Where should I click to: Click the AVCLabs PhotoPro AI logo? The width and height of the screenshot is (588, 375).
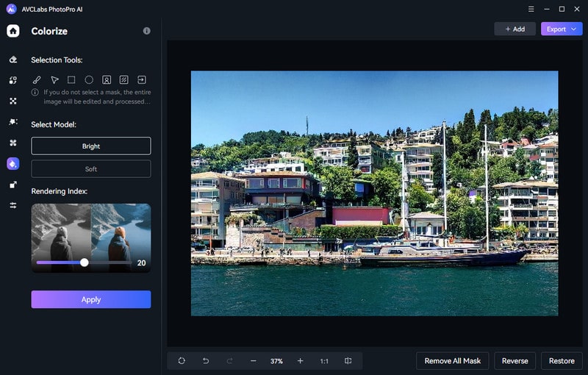pos(12,9)
